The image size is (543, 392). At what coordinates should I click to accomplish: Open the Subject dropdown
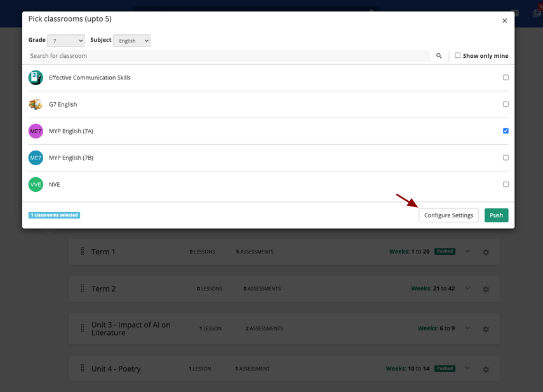tap(131, 41)
